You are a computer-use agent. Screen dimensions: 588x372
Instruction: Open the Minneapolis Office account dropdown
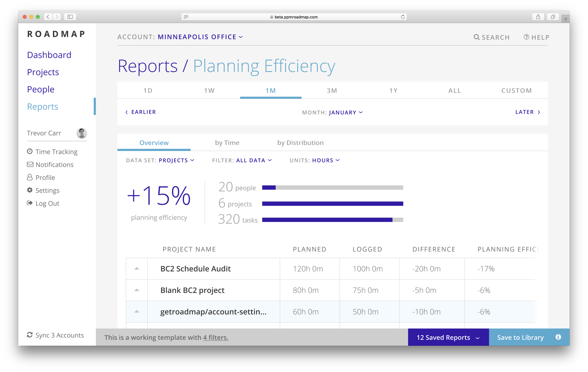[x=200, y=37]
